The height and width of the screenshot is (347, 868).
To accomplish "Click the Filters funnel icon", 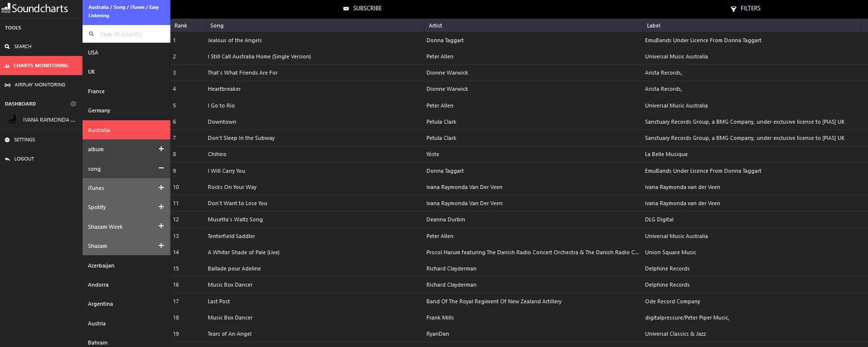I will click(733, 9).
